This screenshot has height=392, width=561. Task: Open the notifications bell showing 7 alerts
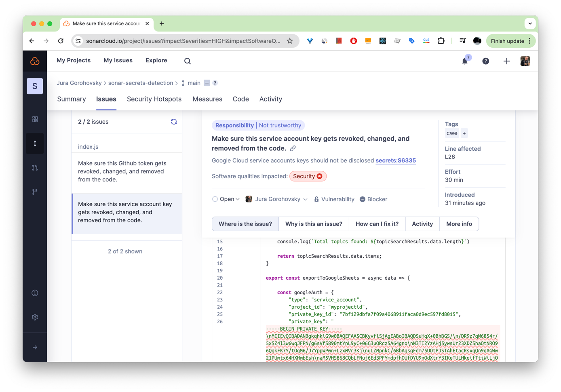[465, 61]
